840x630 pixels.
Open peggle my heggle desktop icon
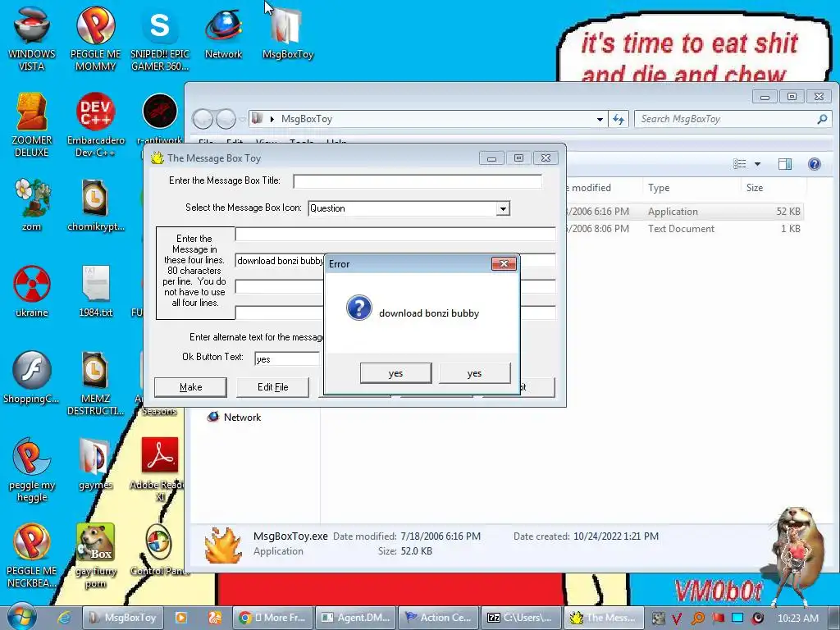[x=32, y=470]
